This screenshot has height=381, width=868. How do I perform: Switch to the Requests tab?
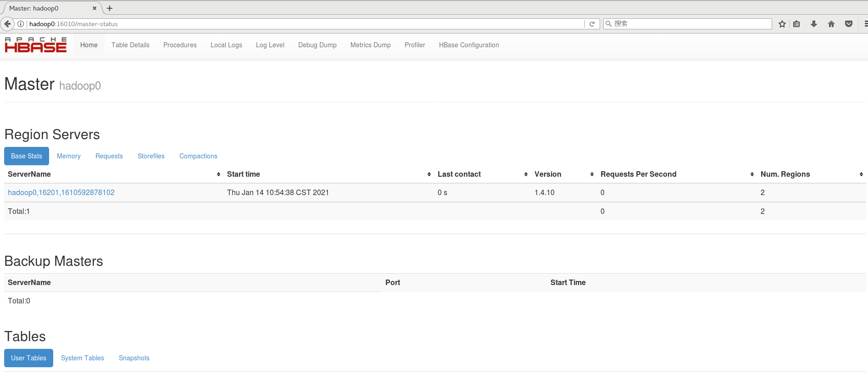109,156
